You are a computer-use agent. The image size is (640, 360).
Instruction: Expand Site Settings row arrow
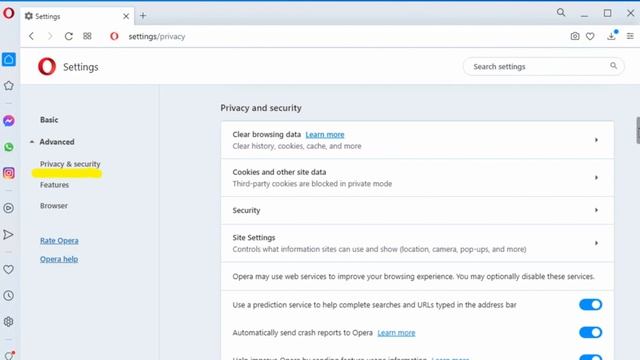pos(596,243)
